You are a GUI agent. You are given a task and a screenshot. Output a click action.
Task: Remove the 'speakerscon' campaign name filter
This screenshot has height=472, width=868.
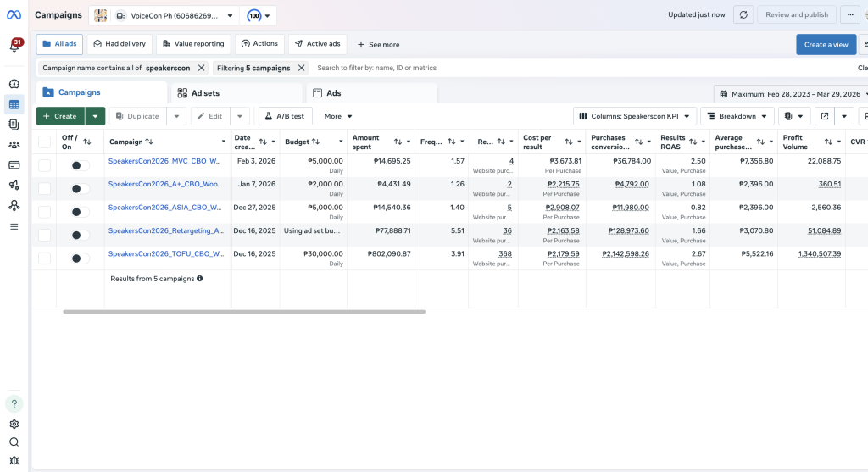[201, 68]
